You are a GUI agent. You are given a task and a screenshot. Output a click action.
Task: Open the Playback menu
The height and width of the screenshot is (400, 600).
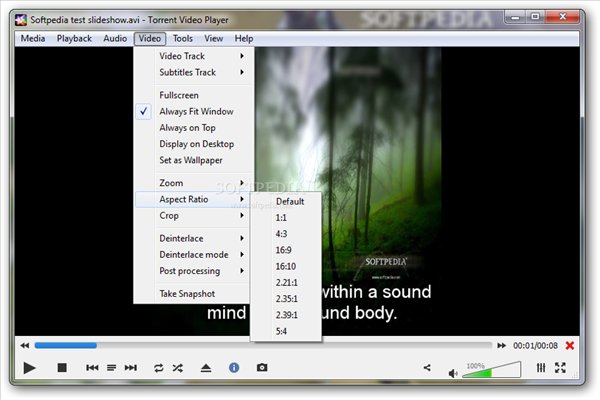(x=74, y=39)
